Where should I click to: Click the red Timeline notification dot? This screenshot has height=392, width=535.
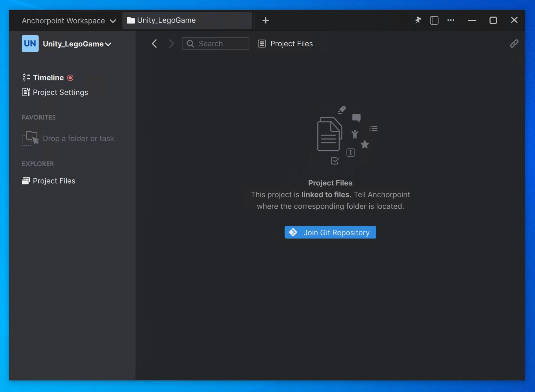[x=70, y=78]
